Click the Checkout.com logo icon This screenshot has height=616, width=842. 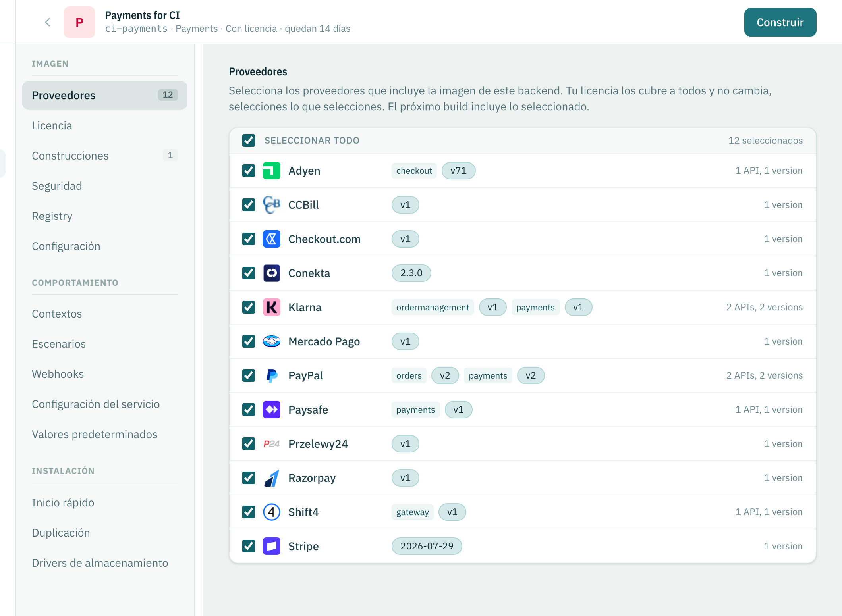(272, 239)
